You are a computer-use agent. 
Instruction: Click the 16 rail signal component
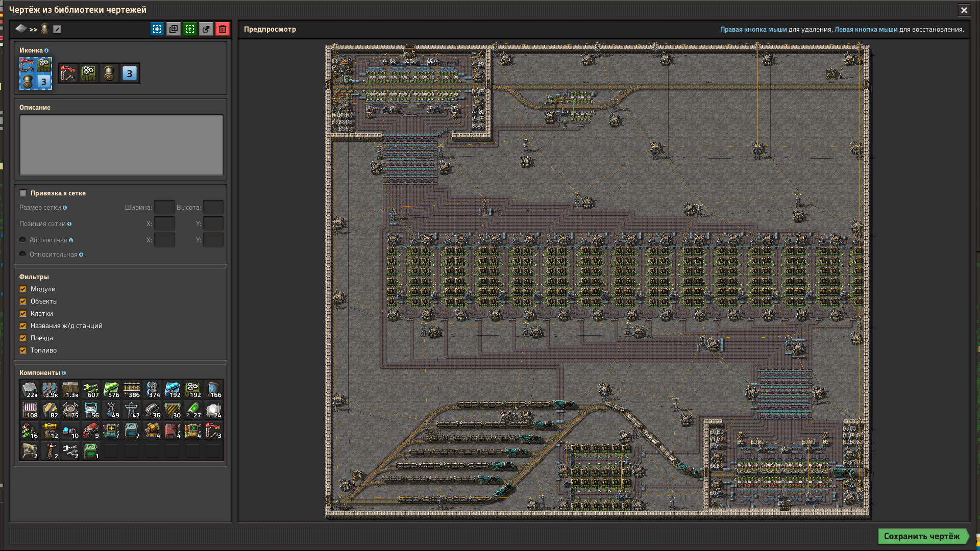click(30, 431)
